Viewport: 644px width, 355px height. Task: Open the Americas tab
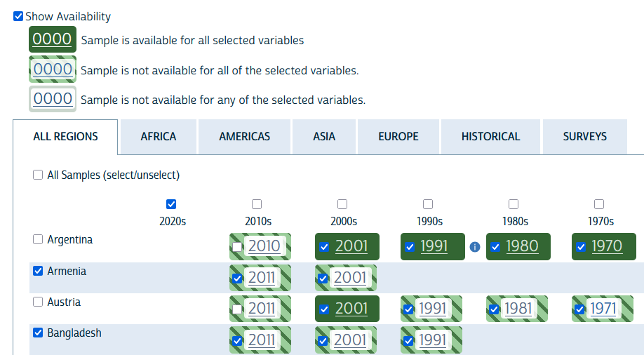click(244, 137)
